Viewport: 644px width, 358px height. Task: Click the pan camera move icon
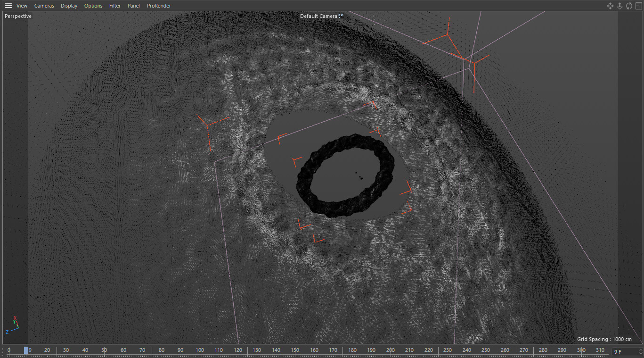[610, 6]
